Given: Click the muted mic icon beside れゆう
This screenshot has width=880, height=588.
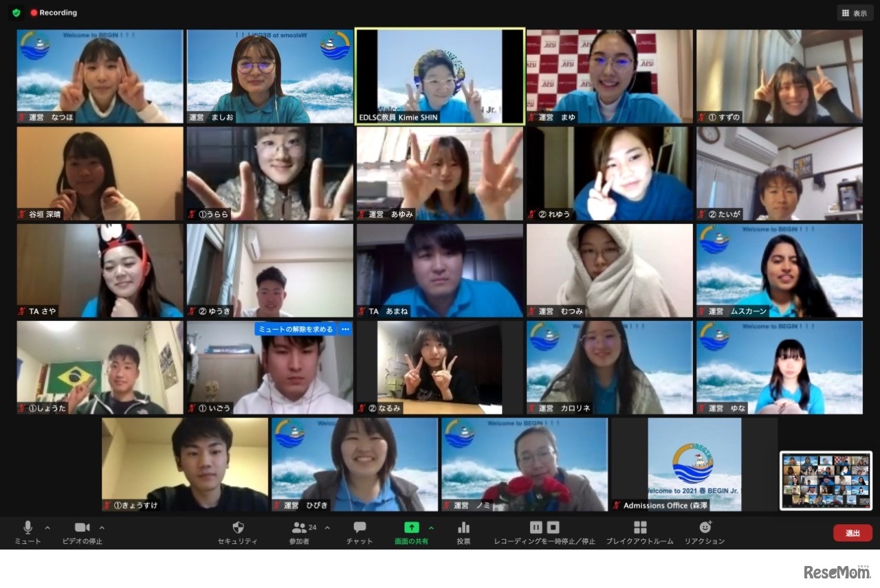Looking at the screenshot, I should 531,214.
